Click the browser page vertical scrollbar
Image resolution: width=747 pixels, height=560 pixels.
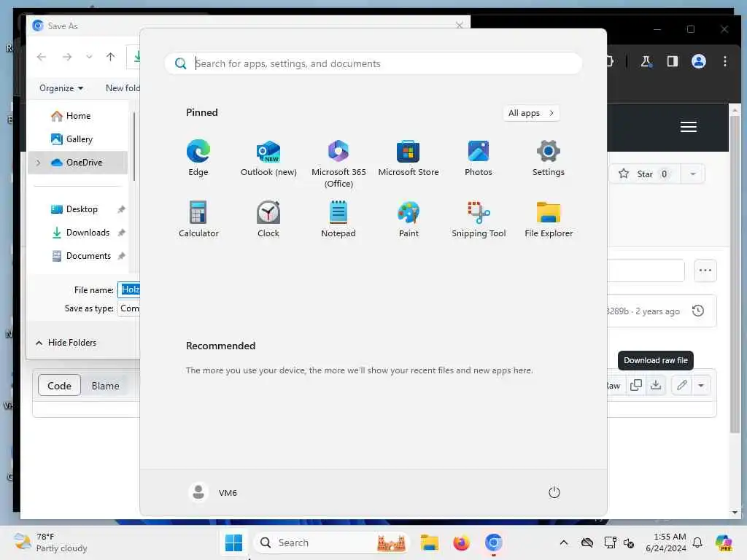[x=735, y=274]
